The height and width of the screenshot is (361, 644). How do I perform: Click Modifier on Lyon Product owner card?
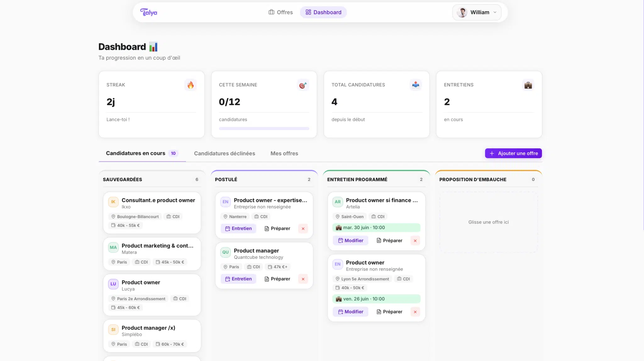(x=351, y=312)
